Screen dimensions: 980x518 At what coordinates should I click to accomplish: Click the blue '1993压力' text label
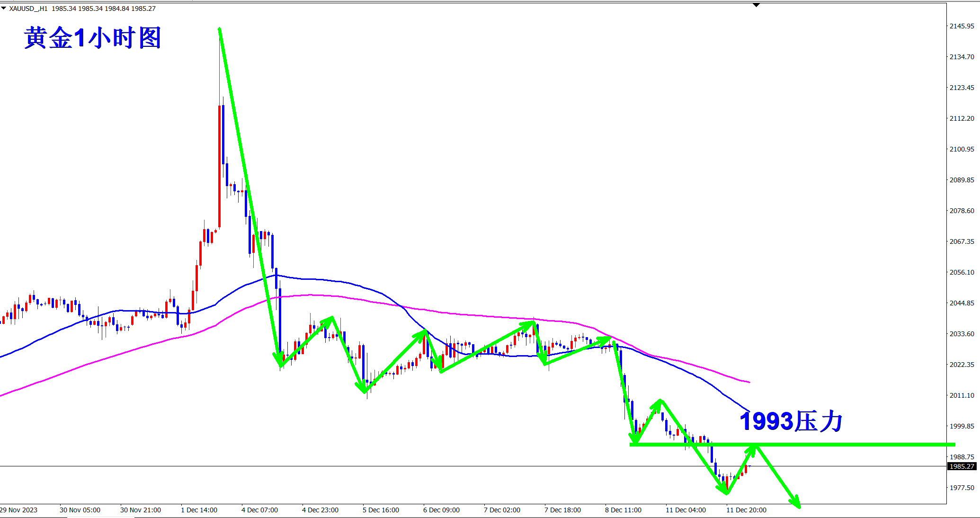[791, 421]
